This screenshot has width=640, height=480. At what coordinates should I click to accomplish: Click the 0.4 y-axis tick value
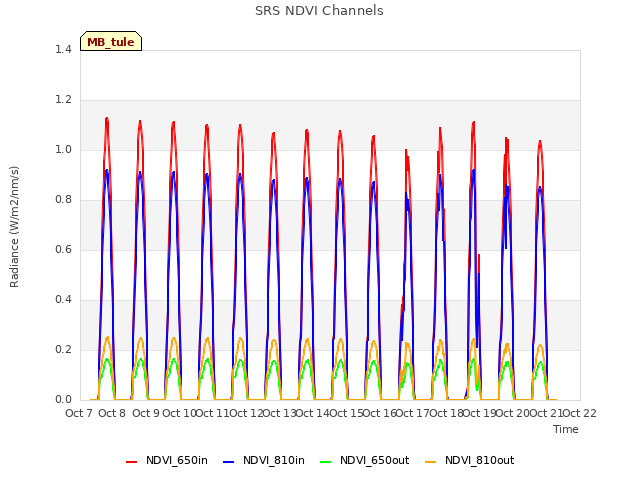(63, 300)
